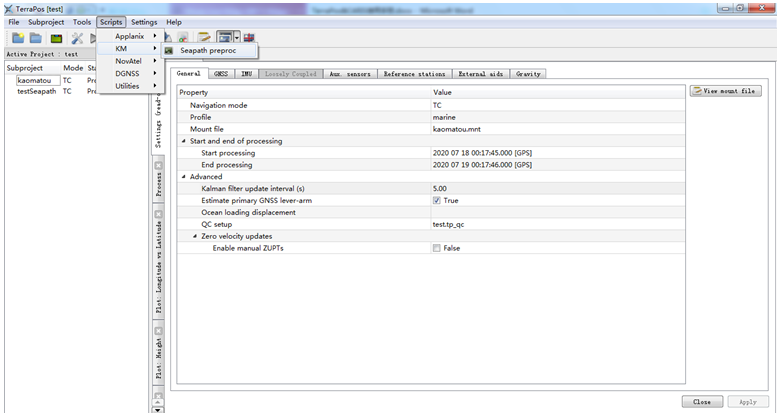Enable the manual ZUPTs checkbox
The image size is (778, 413).
(x=437, y=248)
